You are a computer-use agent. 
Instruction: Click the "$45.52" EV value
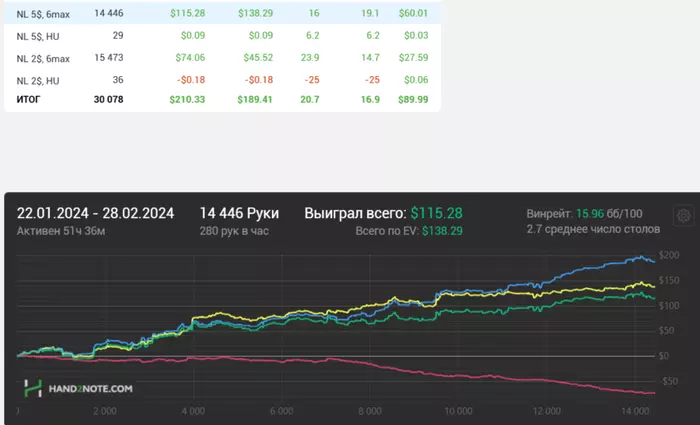coord(258,58)
